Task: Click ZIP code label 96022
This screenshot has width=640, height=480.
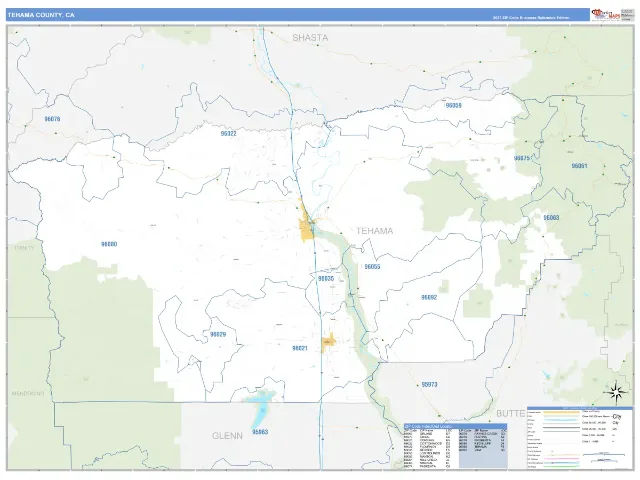Action: click(x=229, y=133)
